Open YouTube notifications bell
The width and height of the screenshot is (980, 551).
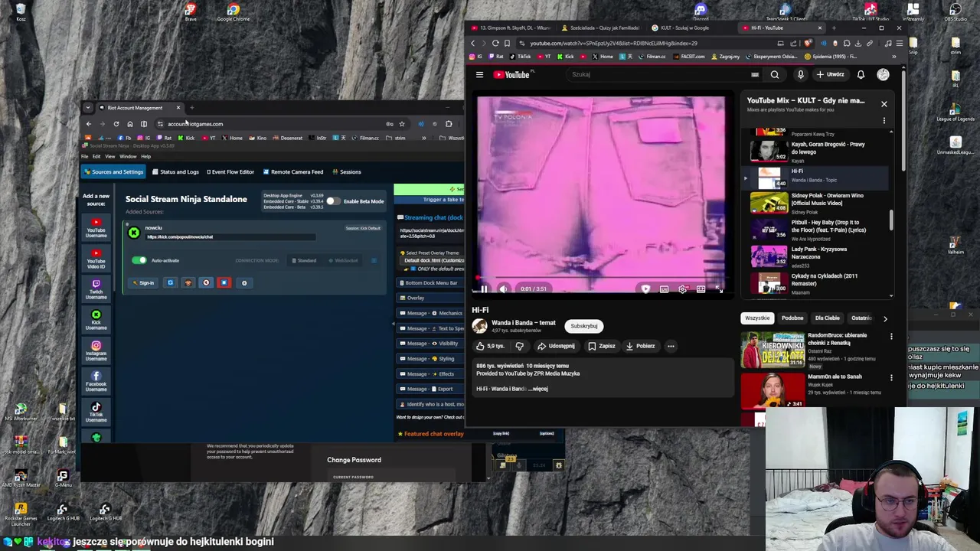click(861, 74)
